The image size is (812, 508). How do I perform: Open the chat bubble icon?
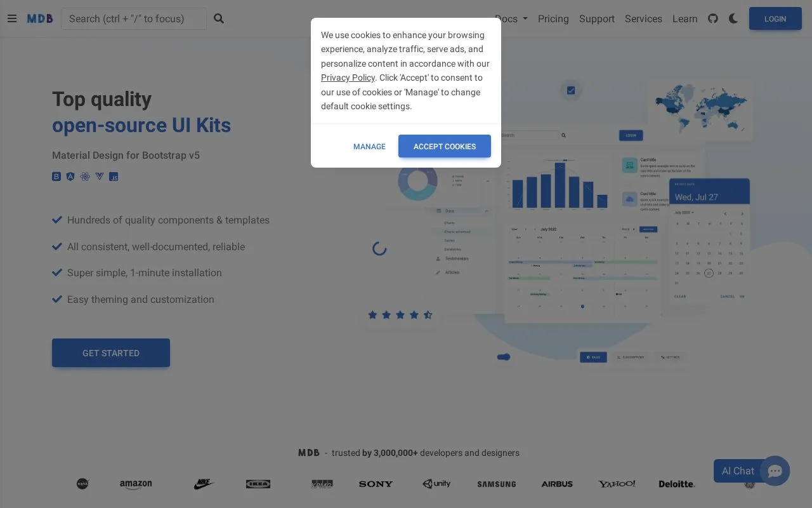[775, 471]
